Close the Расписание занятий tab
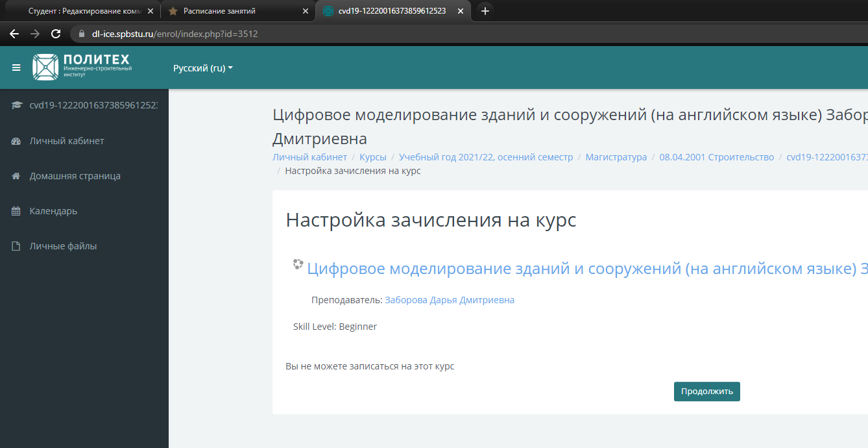The image size is (868, 448). pos(306,11)
